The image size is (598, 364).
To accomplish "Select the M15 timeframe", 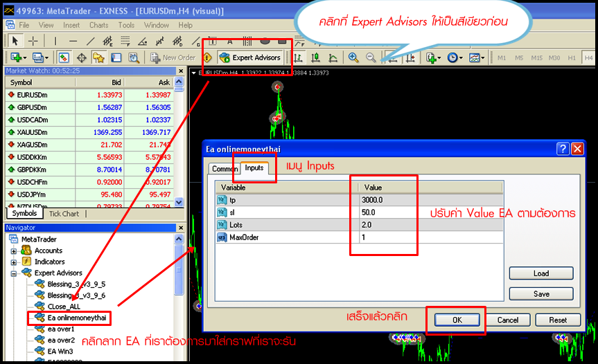I will pos(536,58).
